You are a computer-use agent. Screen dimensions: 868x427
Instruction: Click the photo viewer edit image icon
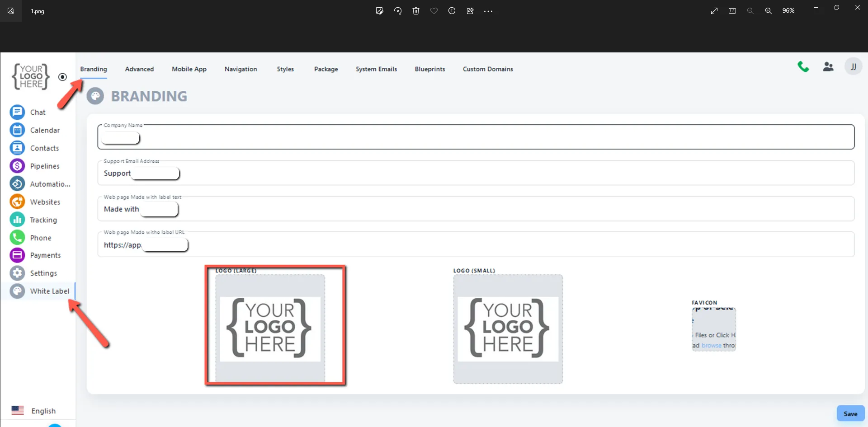point(380,11)
